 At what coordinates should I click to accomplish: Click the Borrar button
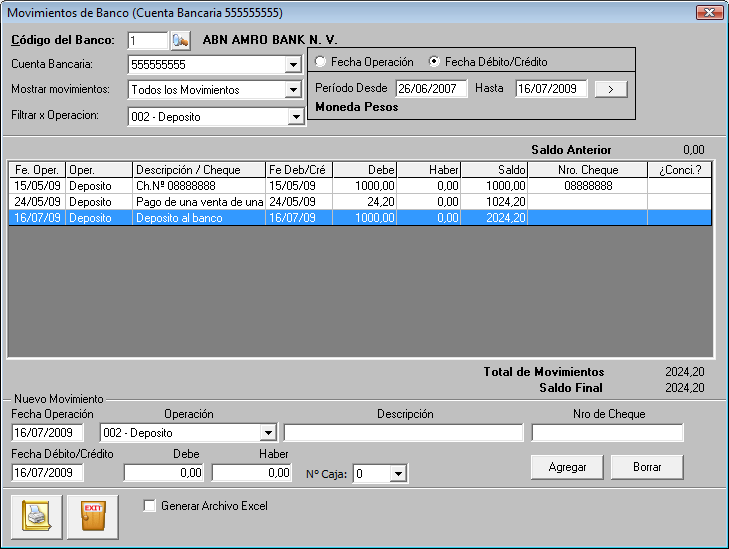pos(647,467)
